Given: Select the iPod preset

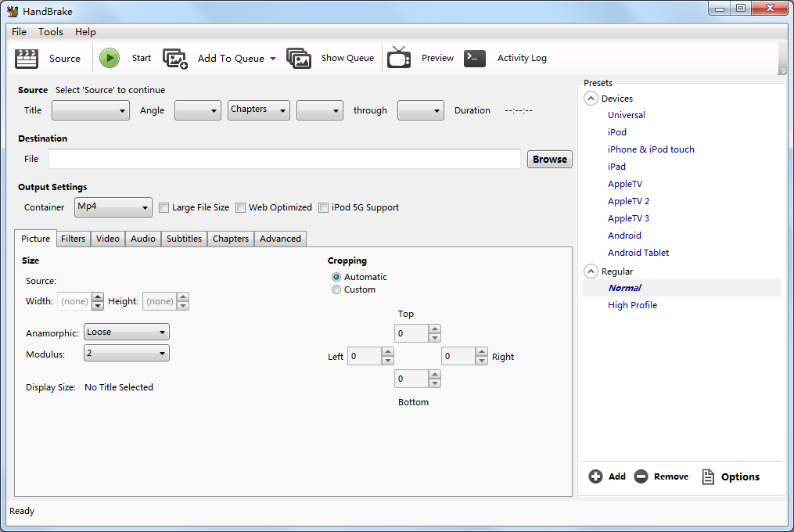Looking at the screenshot, I should (x=616, y=132).
